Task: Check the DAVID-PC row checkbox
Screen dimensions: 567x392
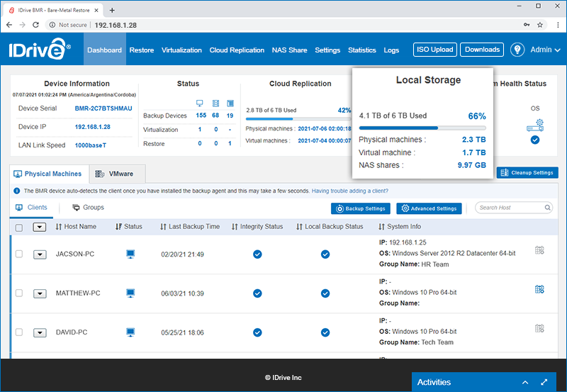Action: click(x=19, y=332)
